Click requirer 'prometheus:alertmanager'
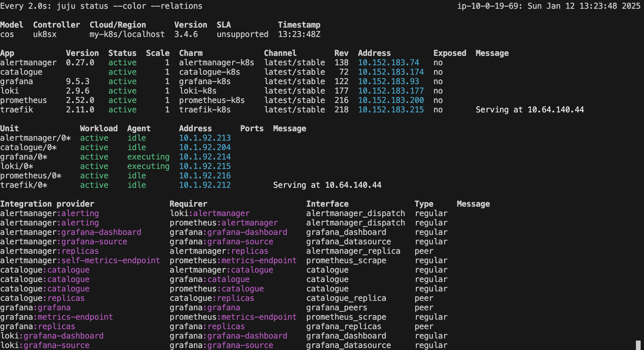Screen dimensions: 644x350 click(224, 223)
